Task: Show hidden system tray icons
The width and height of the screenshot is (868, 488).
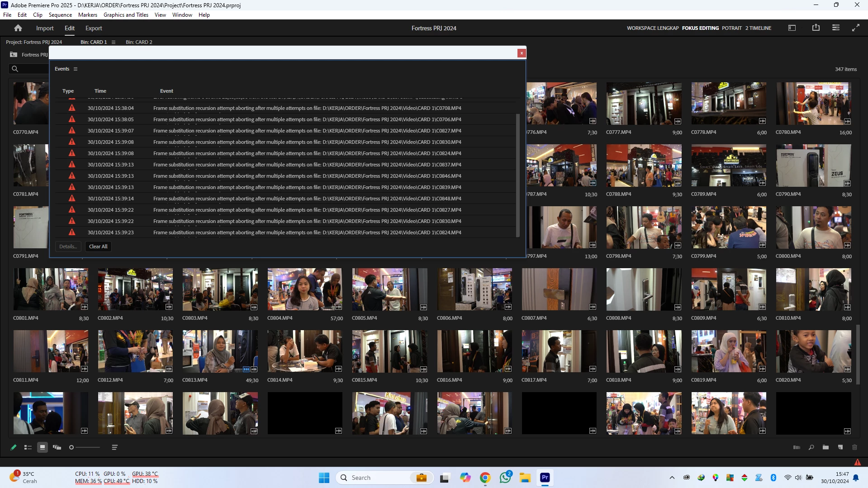Action: point(672,478)
